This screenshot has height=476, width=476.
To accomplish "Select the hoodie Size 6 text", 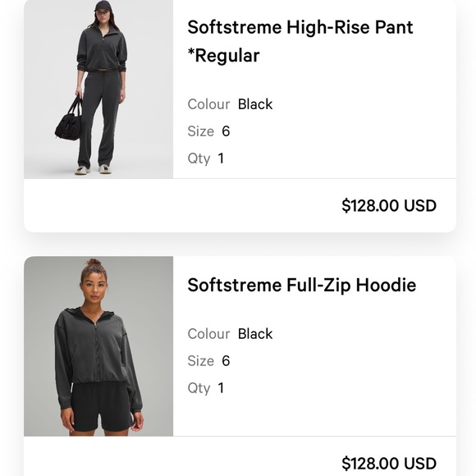I will pyautogui.click(x=208, y=360).
